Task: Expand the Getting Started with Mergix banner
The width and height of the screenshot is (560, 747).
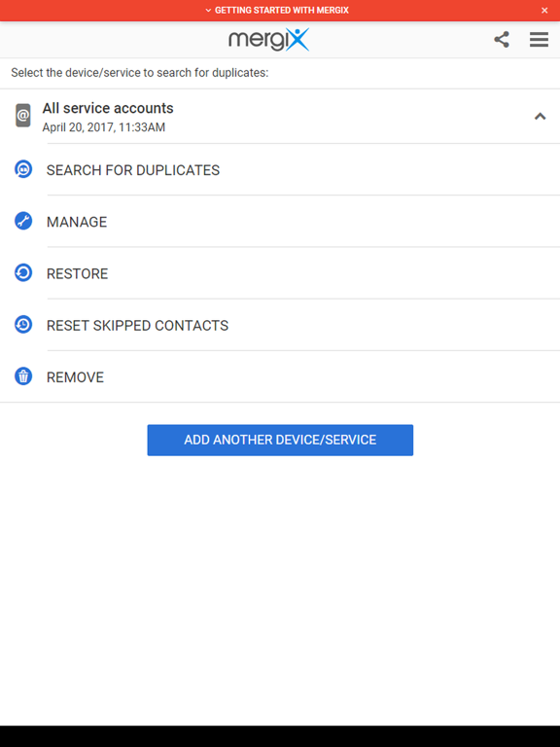Action: click(277, 10)
